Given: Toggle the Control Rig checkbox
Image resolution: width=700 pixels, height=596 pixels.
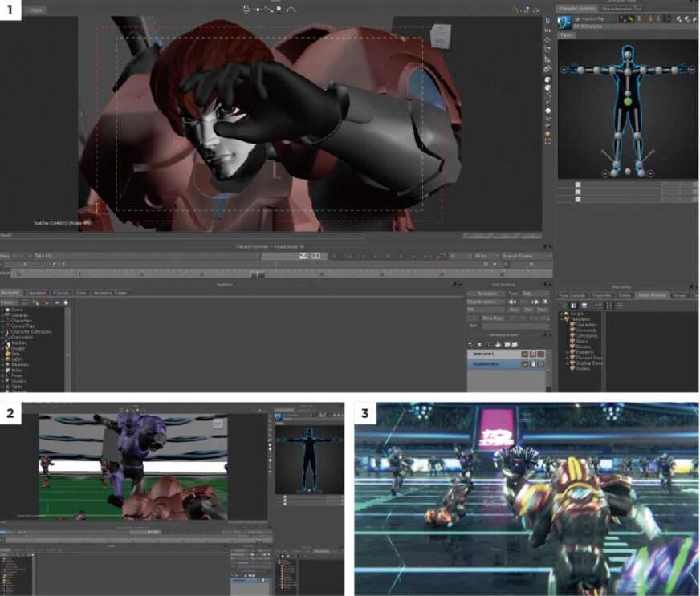Looking at the screenshot, I should pos(577,19).
